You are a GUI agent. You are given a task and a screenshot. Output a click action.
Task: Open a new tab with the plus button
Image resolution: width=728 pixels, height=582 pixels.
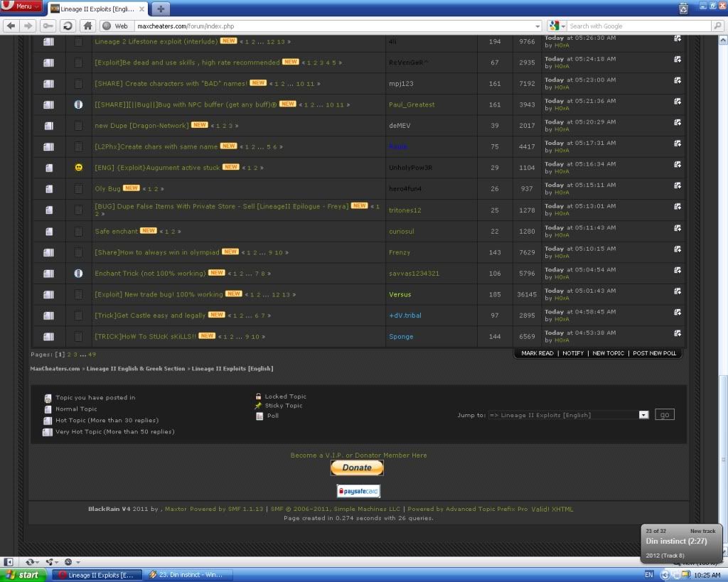(161, 9)
